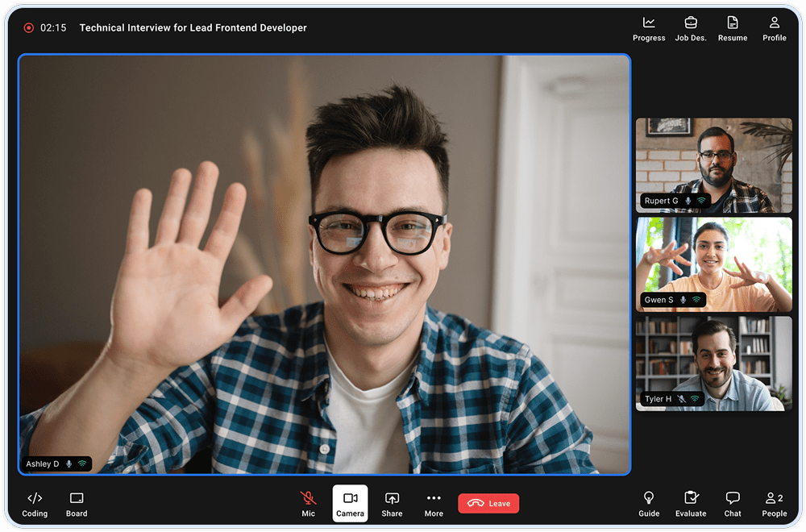Open the interview Guide
This screenshot has width=806, height=532.
(x=649, y=503)
